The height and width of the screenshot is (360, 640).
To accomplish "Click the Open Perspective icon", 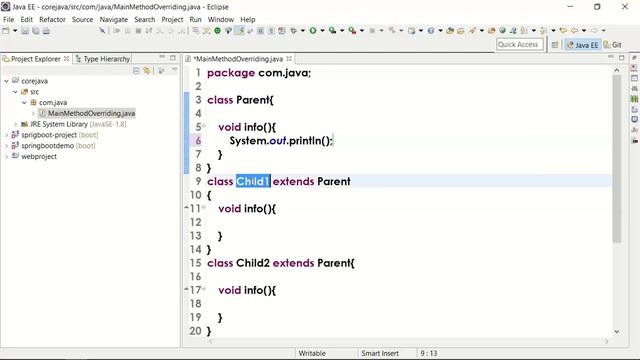I will [x=555, y=45].
